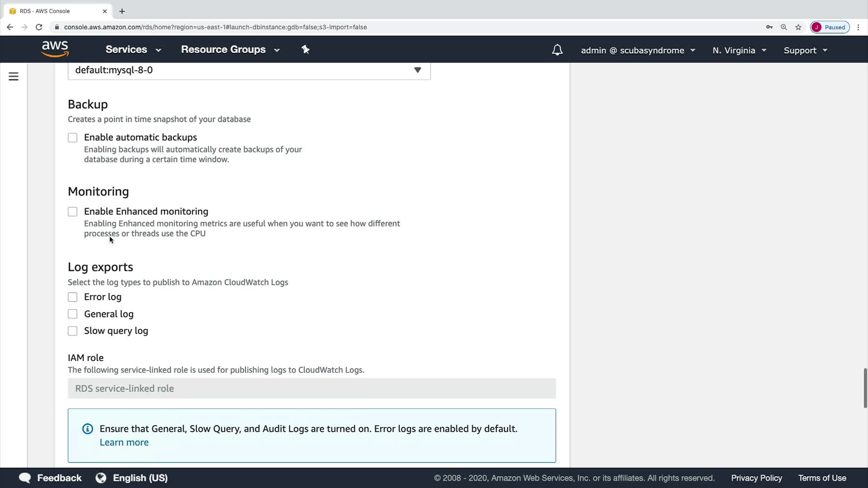Click the Enable automatic backups label
This screenshot has width=868, height=488.
140,137
